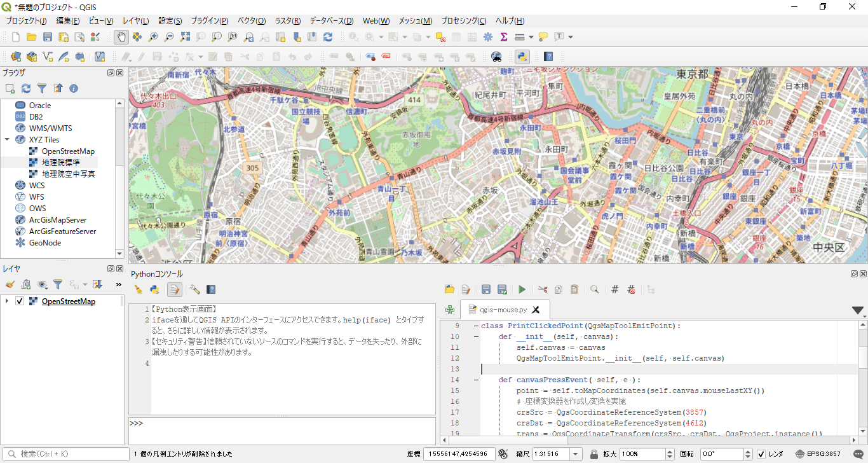Refresh the Browser panel
Screen dimensions: 868x463
26,88
